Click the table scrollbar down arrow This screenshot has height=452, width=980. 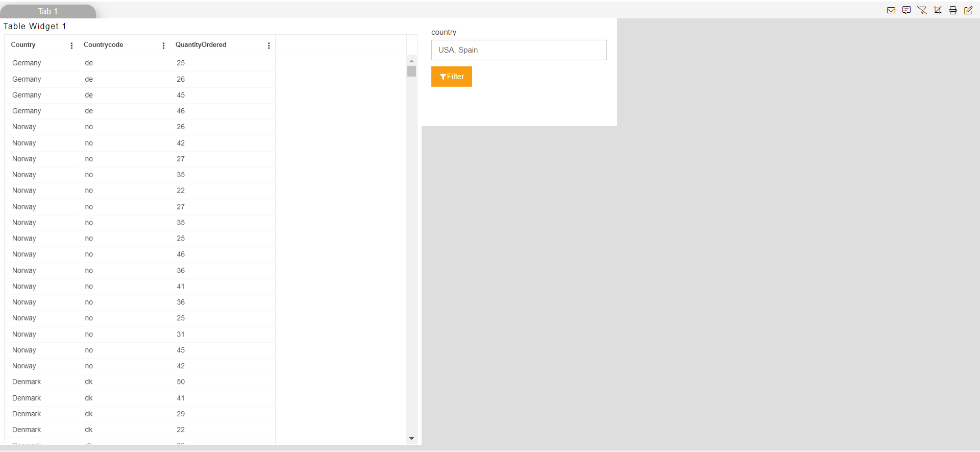coord(411,439)
